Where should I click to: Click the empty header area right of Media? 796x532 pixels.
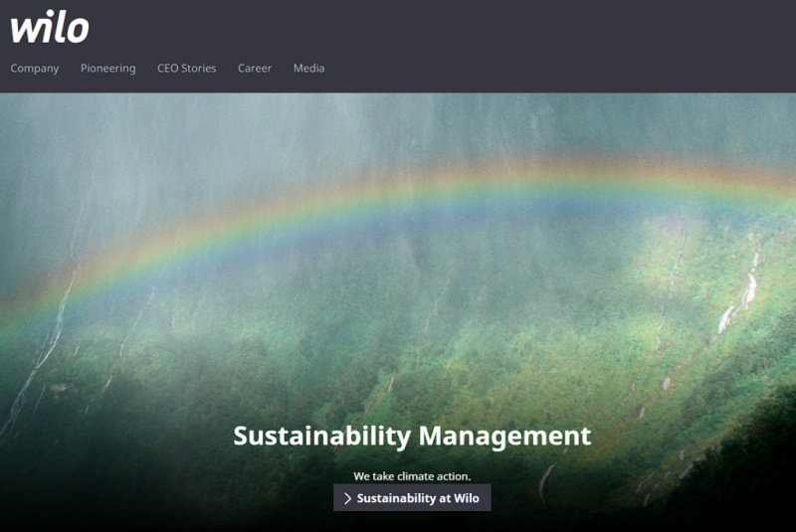pyautogui.click(x=557, y=69)
